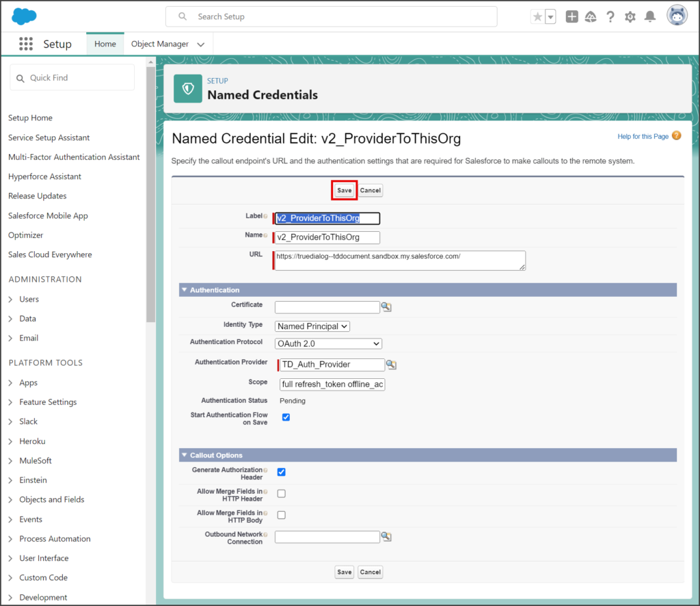
Task: Click the Search Setup magnifier icon
Action: point(183,16)
